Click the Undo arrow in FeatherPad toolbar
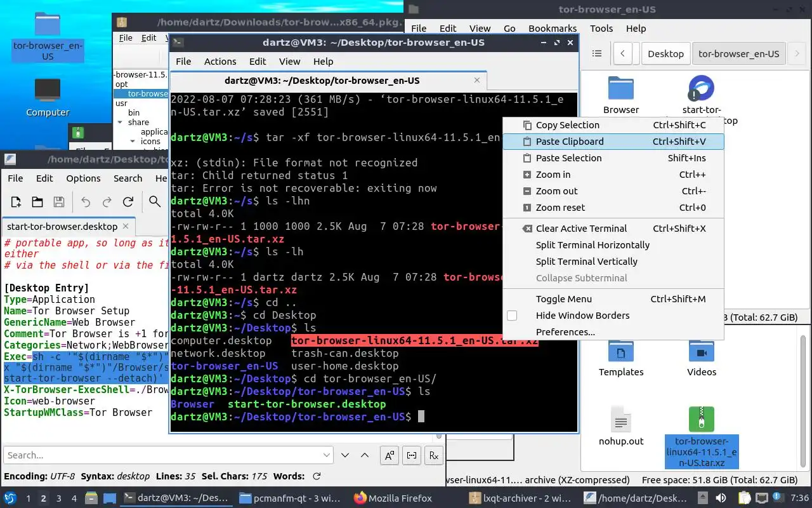The width and height of the screenshot is (812, 508). 86,202
